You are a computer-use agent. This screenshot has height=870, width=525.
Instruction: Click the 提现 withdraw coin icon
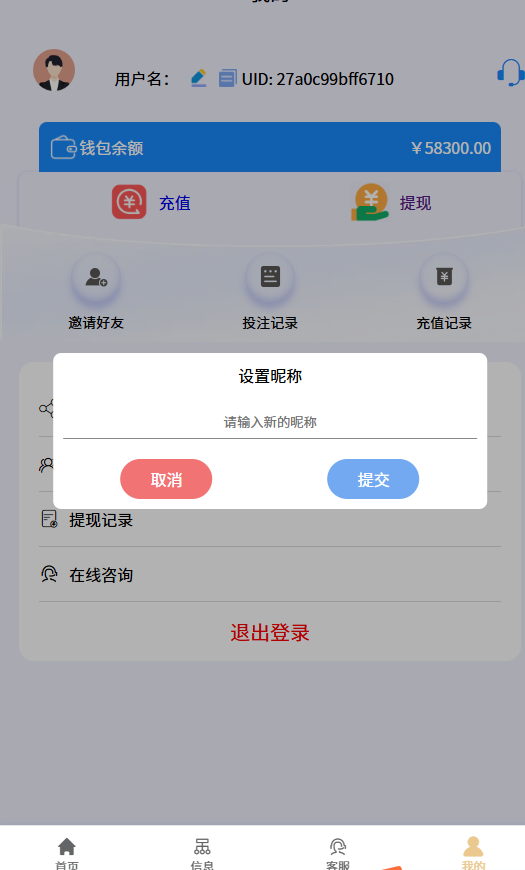[370, 203]
